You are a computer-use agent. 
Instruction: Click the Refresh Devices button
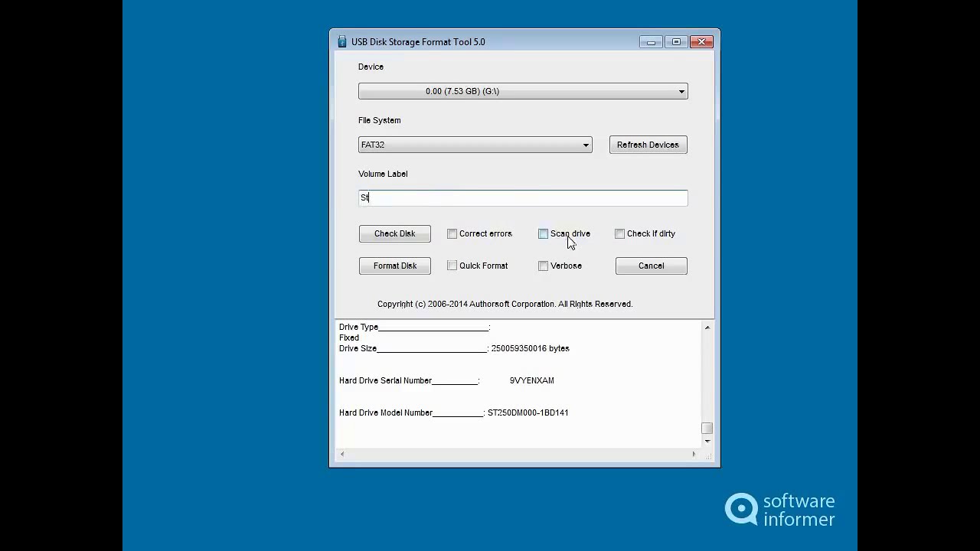648,145
